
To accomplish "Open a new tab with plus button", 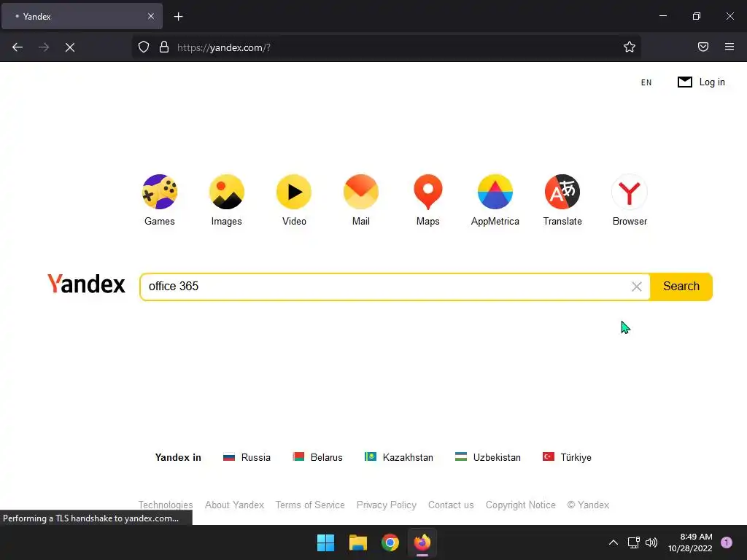I will click(x=179, y=17).
